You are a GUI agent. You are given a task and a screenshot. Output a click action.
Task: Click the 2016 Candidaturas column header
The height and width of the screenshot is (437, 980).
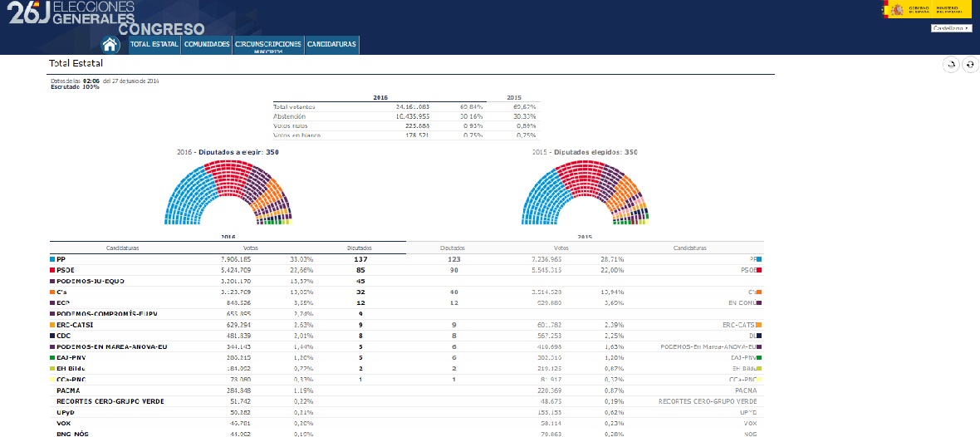123,248
